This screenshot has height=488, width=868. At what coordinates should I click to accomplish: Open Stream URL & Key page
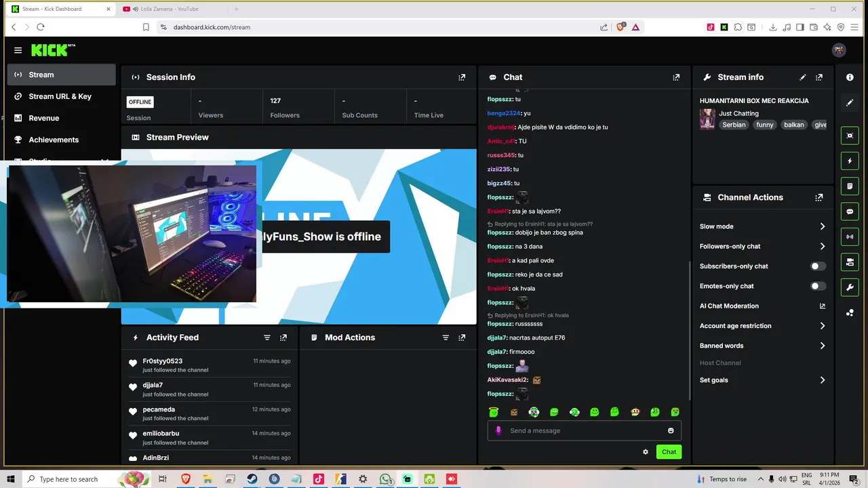pyautogui.click(x=62, y=96)
